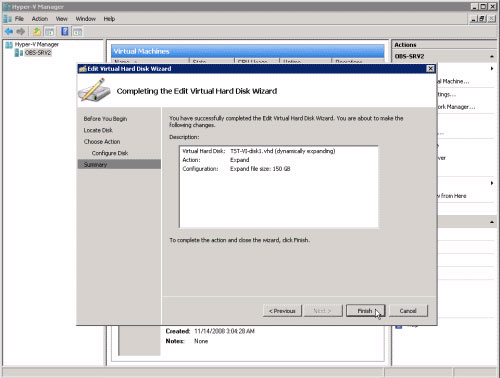Click the OBS-SRV2 server icon in tree
Image resolution: width=500 pixels, height=378 pixels.
coord(19,53)
